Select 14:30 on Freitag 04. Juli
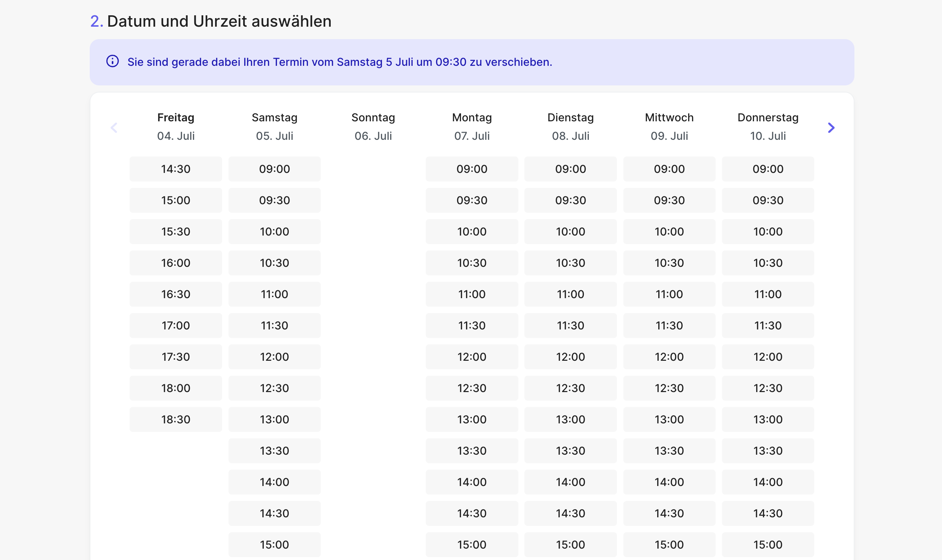 176,169
